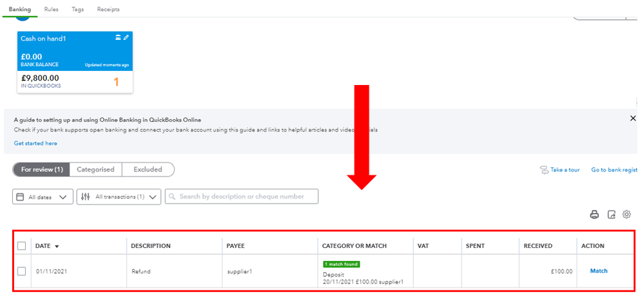Click the bank icon on Cash on hand1 card
The width and height of the screenshot is (644, 297).
pyautogui.click(x=118, y=38)
